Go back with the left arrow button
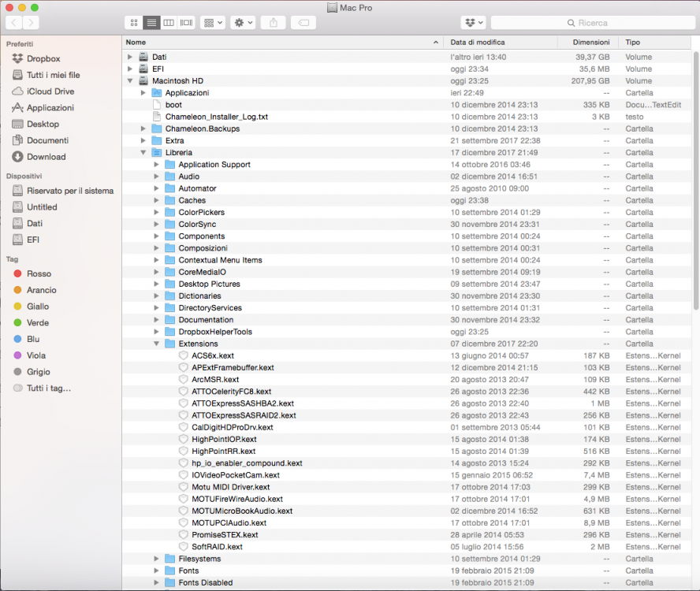Image resolution: width=700 pixels, height=591 pixels. pyautogui.click(x=14, y=23)
